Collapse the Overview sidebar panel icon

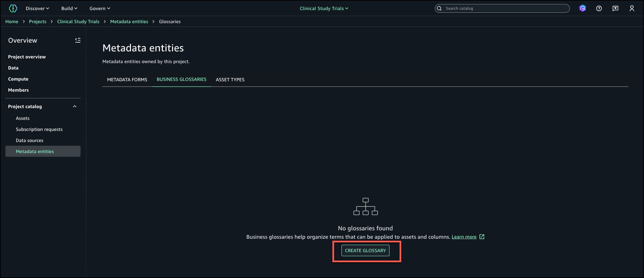tap(78, 40)
